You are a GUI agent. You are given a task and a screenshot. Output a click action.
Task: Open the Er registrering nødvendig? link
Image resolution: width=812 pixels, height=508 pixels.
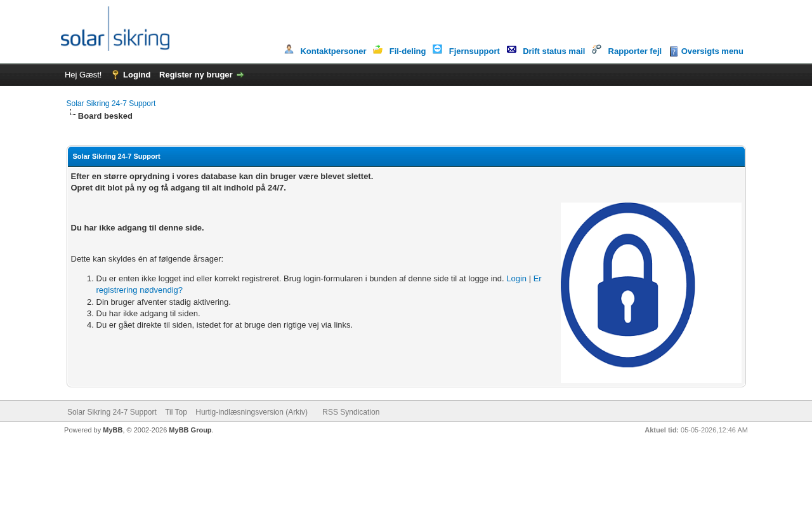318,284
